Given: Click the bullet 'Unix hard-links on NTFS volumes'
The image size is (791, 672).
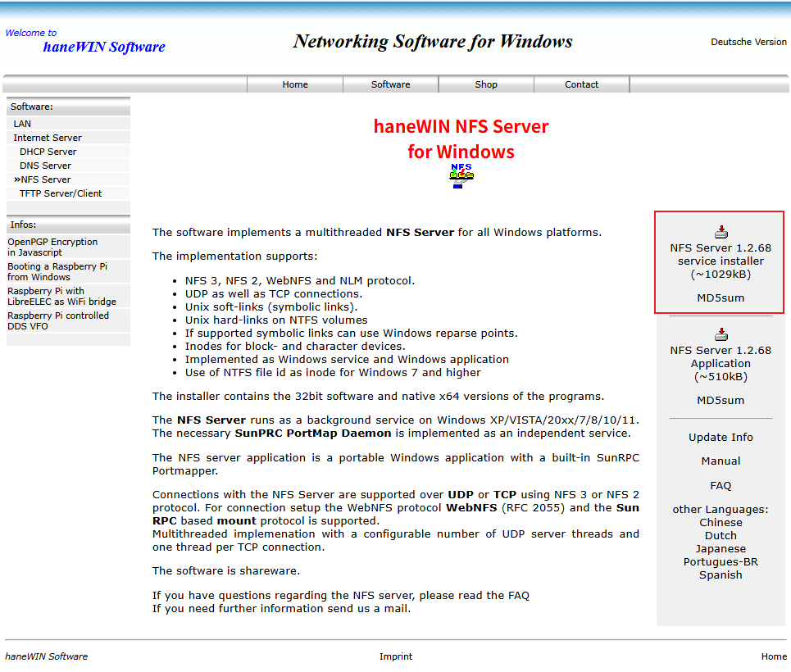Looking at the screenshot, I should (x=276, y=320).
